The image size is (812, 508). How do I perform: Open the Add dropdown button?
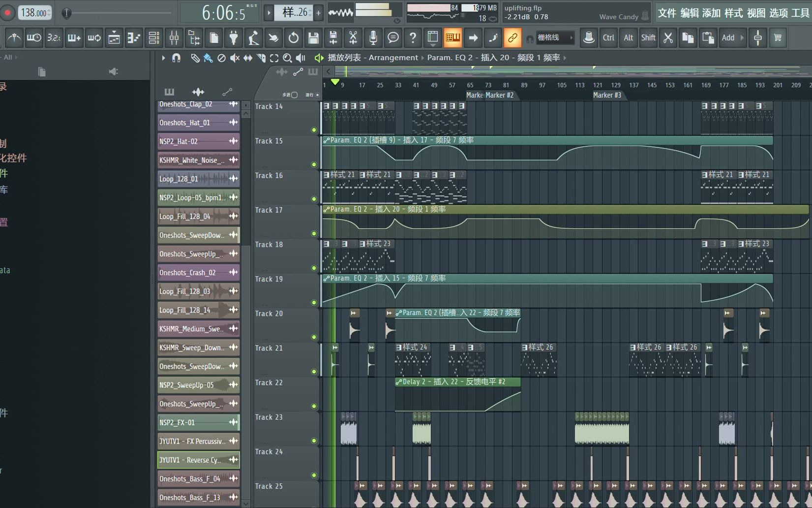coord(732,37)
